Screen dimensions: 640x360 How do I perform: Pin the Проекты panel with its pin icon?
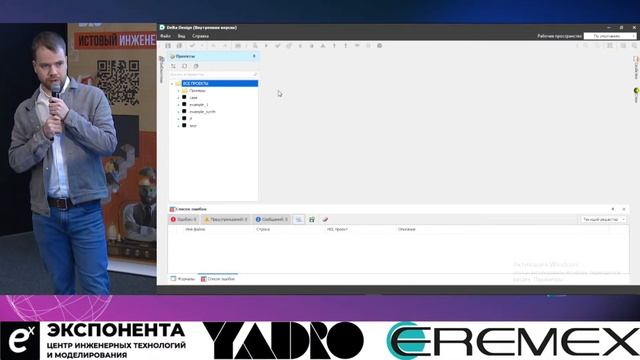(x=254, y=56)
